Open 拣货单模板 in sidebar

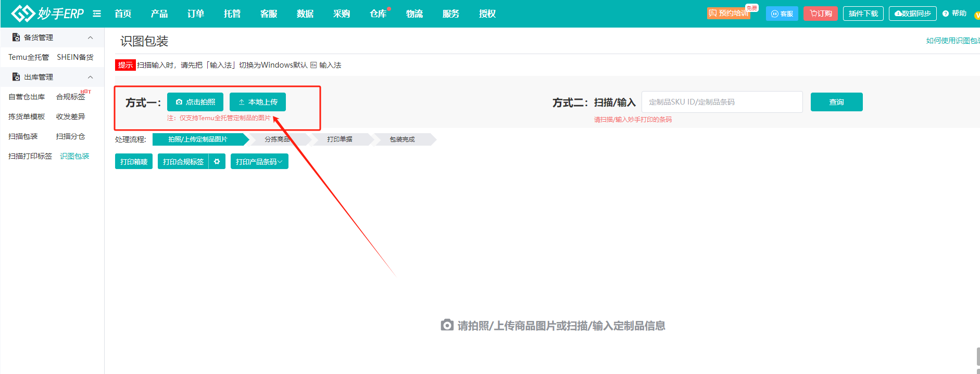coord(27,117)
